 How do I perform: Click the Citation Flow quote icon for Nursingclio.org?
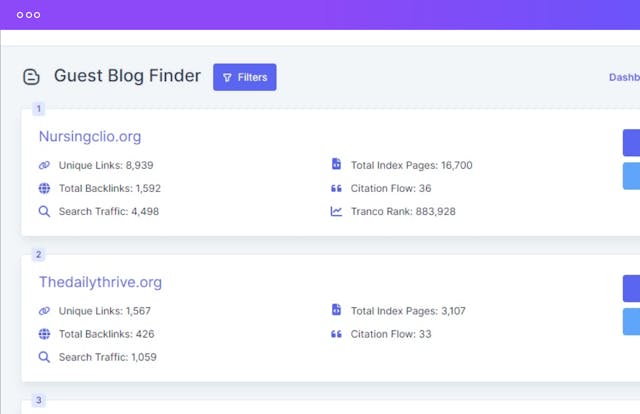[x=336, y=188]
